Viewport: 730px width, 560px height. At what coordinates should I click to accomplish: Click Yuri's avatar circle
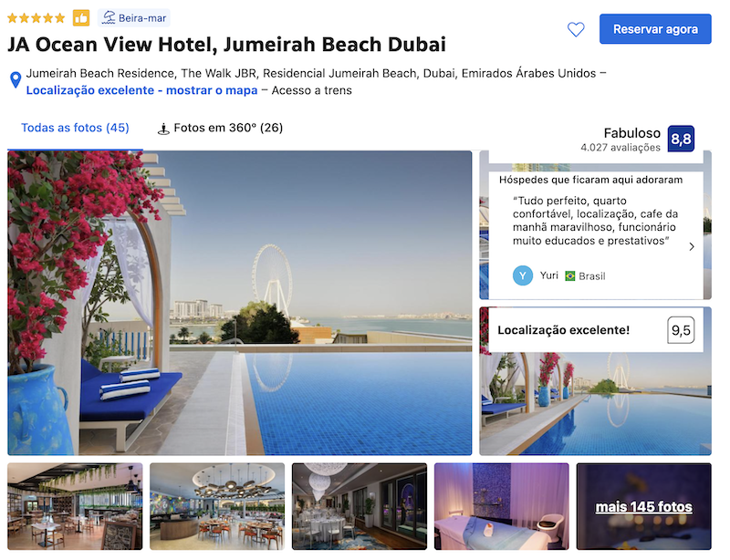(x=523, y=275)
